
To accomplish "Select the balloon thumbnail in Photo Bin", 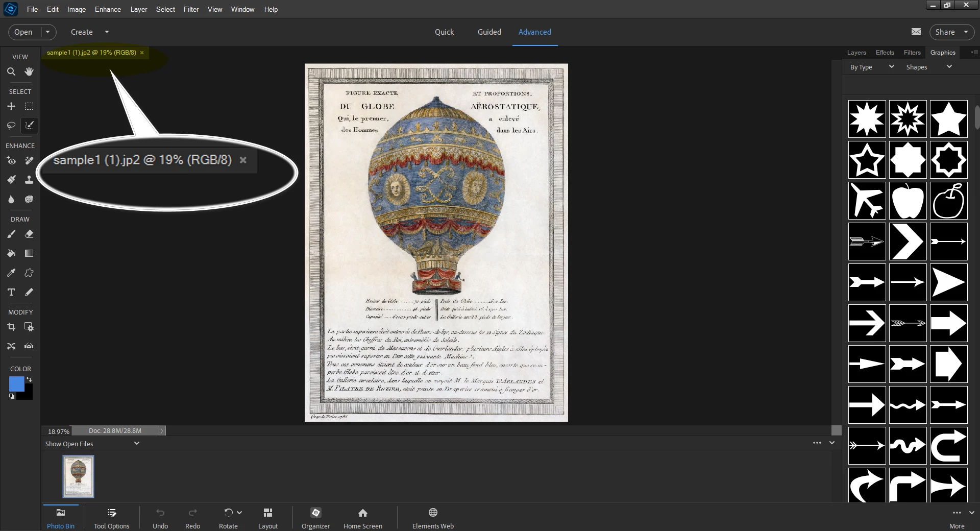I will 78,476.
